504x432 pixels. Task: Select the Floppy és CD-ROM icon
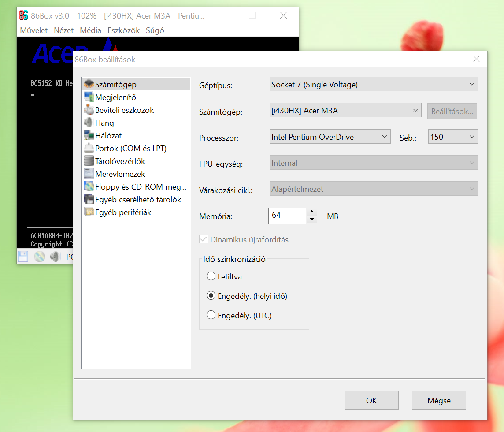(89, 186)
